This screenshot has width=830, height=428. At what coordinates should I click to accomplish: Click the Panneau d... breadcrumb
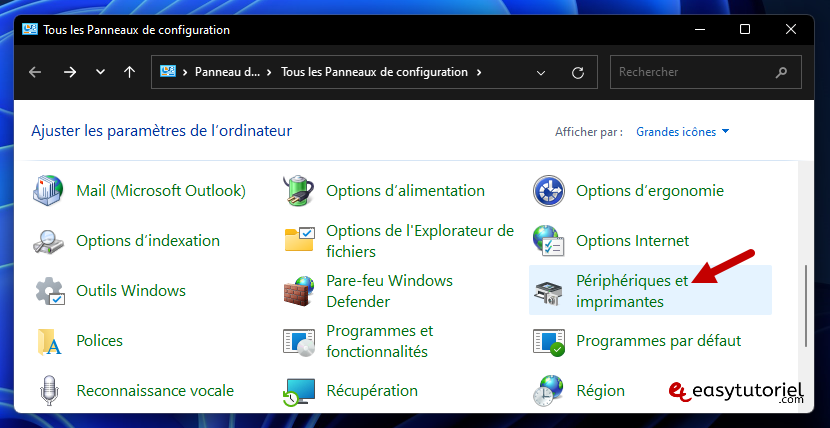coord(228,72)
